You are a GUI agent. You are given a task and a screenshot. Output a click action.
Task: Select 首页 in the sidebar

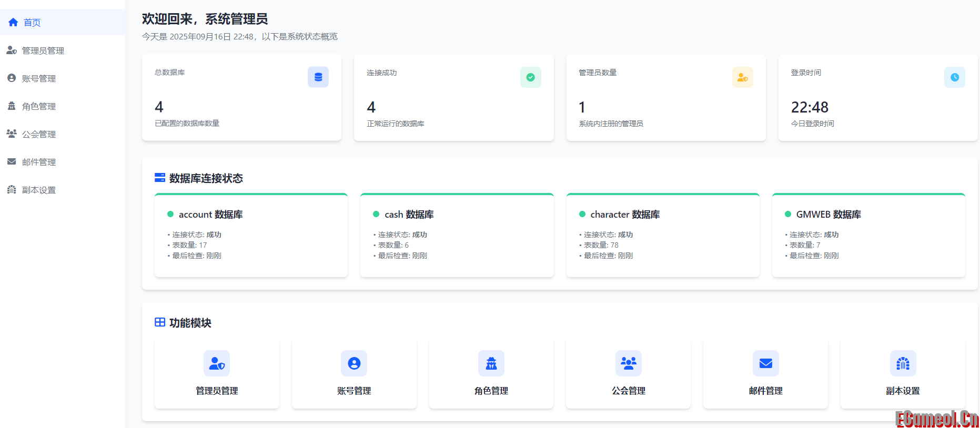click(32, 23)
